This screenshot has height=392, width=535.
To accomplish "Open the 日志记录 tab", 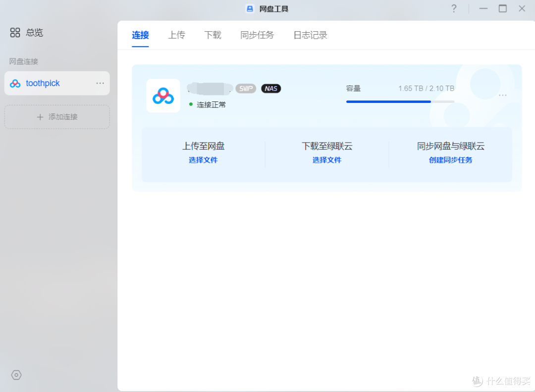I will tap(310, 35).
